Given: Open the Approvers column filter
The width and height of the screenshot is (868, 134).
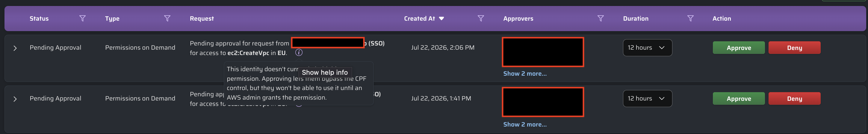Looking at the screenshot, I should point(601,19).
